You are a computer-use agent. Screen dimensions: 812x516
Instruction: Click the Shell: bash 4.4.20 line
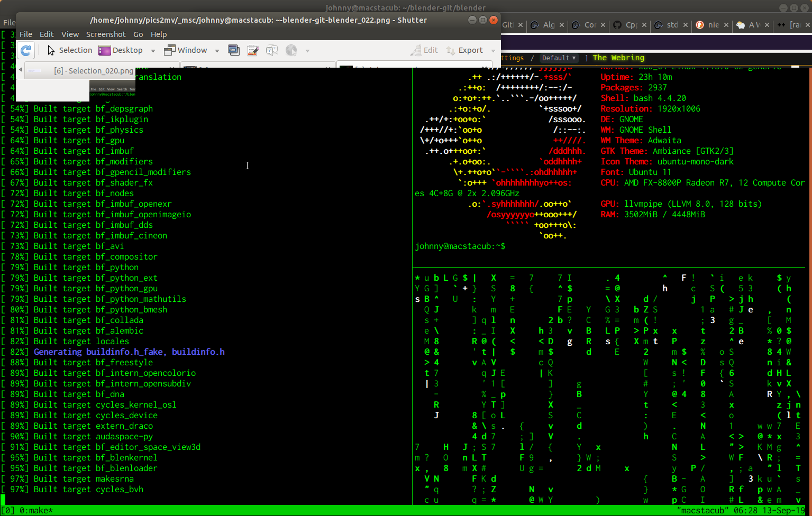coord(643,98)
